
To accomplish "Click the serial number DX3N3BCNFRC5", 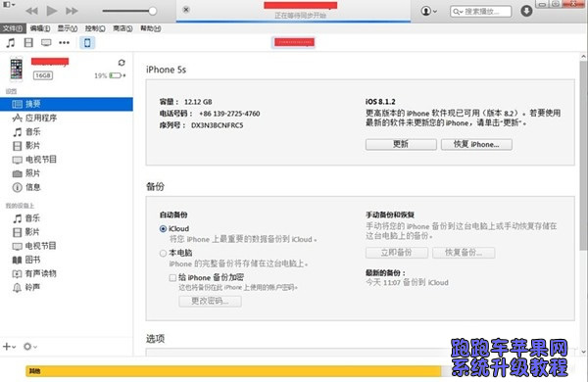I will [218, 125].
